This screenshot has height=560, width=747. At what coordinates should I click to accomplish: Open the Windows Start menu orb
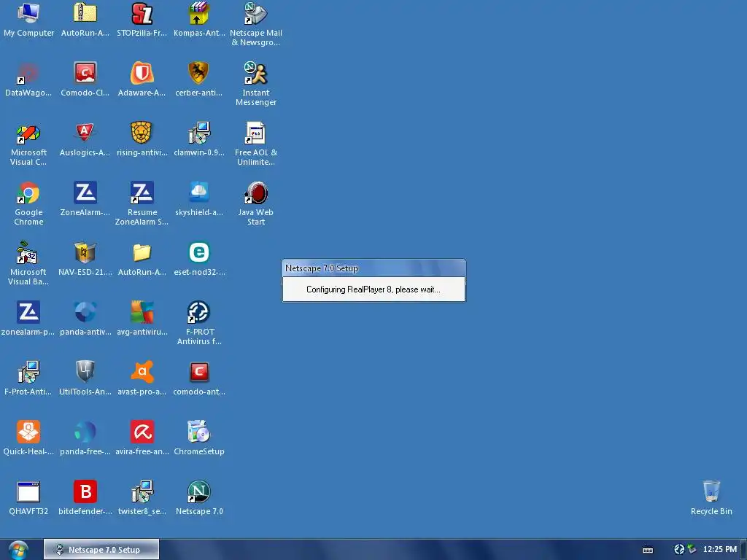tap(18, 550)
